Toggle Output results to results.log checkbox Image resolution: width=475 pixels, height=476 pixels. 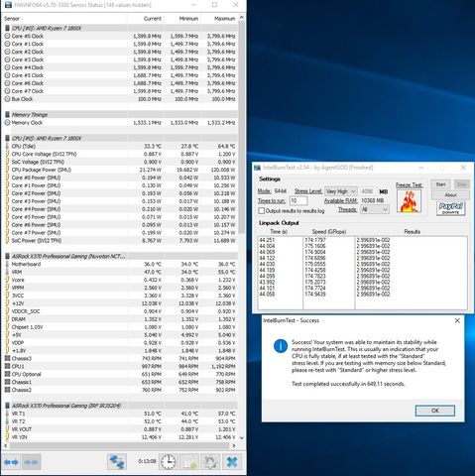click(x=262, y=211)
